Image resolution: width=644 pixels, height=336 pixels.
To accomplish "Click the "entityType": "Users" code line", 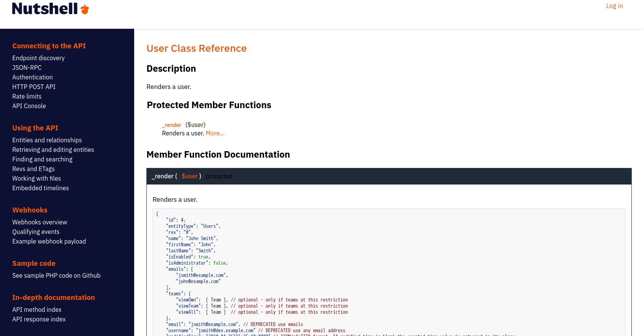I will click(193, 226).
